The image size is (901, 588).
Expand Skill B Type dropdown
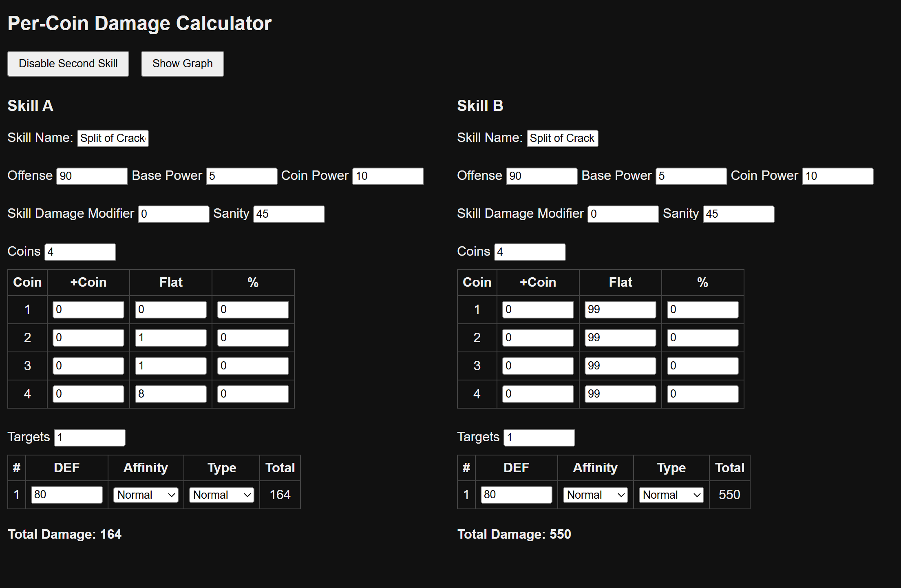click(671, 495)
